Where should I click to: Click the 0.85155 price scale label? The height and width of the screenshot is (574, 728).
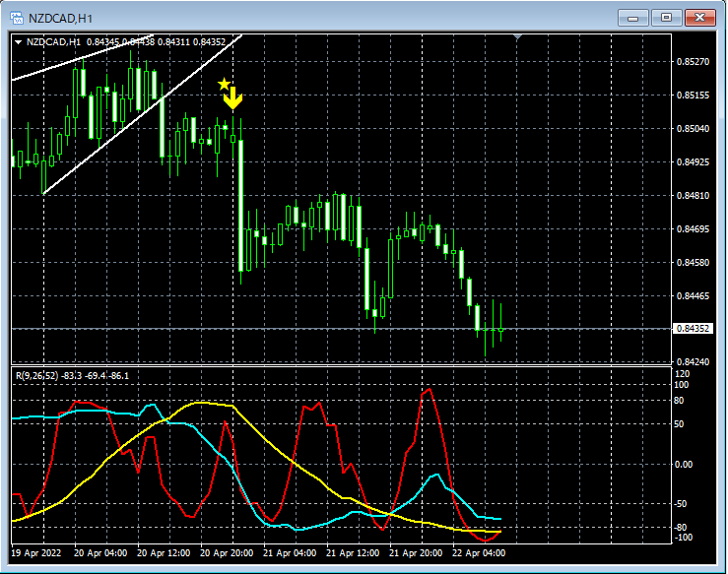(x=693, y=96)
